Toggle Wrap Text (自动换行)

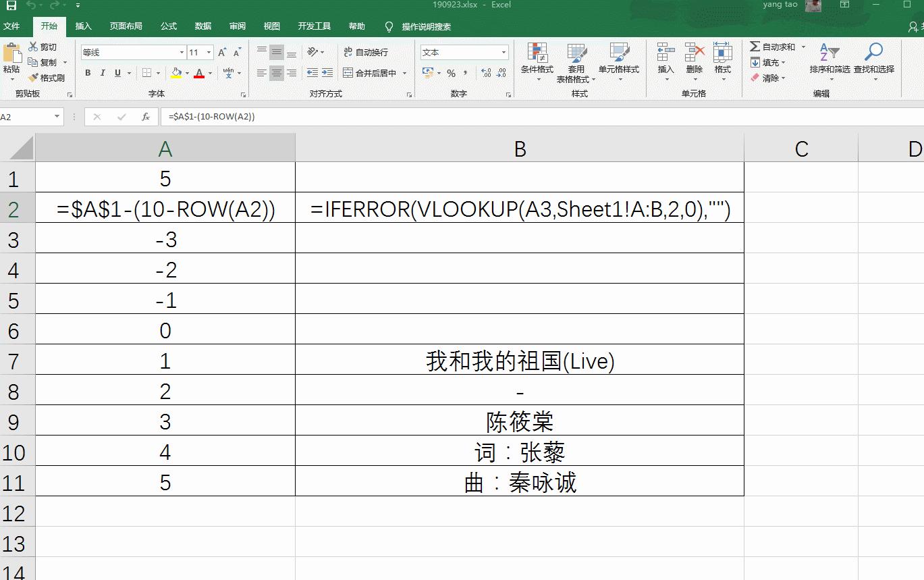(366, 52)
